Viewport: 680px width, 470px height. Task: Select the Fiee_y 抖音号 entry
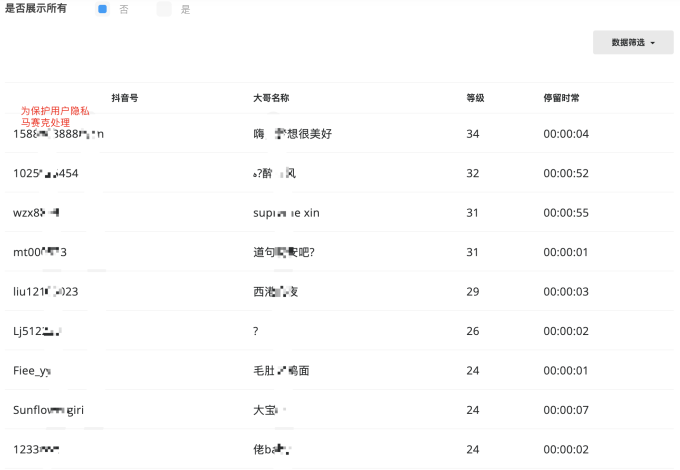coord(32,371)
